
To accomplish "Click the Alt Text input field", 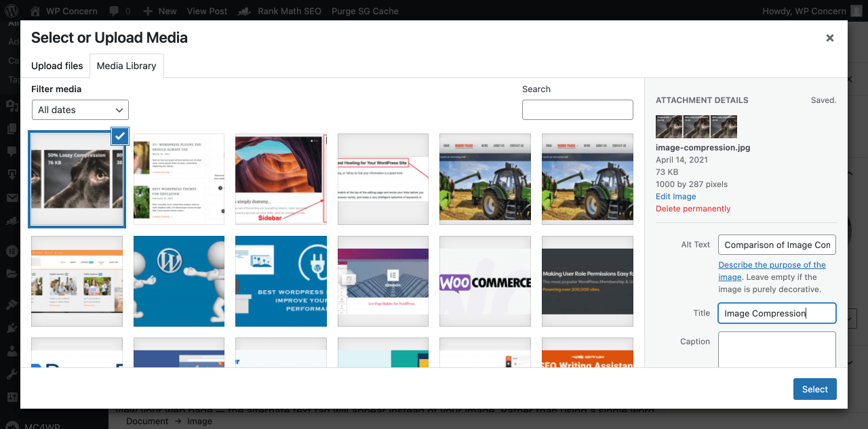I will point(776,245).
